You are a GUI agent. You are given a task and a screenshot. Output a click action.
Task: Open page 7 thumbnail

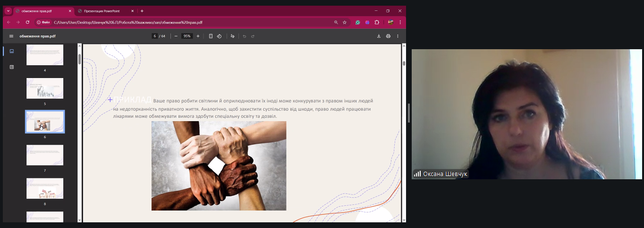click(45, 155)
